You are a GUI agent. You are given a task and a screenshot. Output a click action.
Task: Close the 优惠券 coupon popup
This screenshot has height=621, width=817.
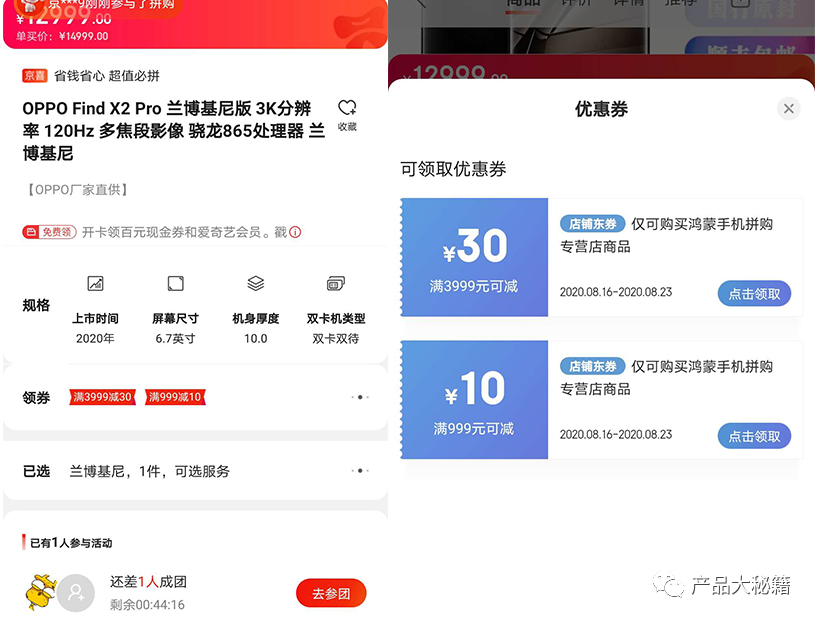pos(789,108)
